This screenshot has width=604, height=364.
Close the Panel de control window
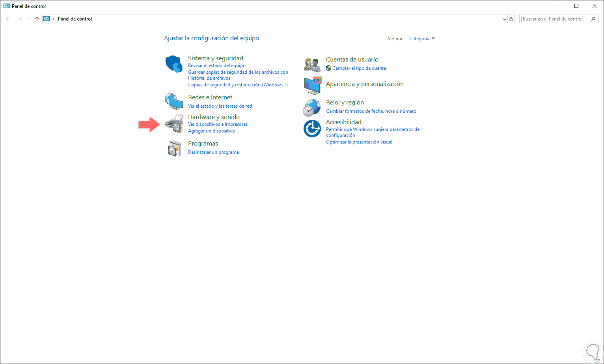pos(595,6)
